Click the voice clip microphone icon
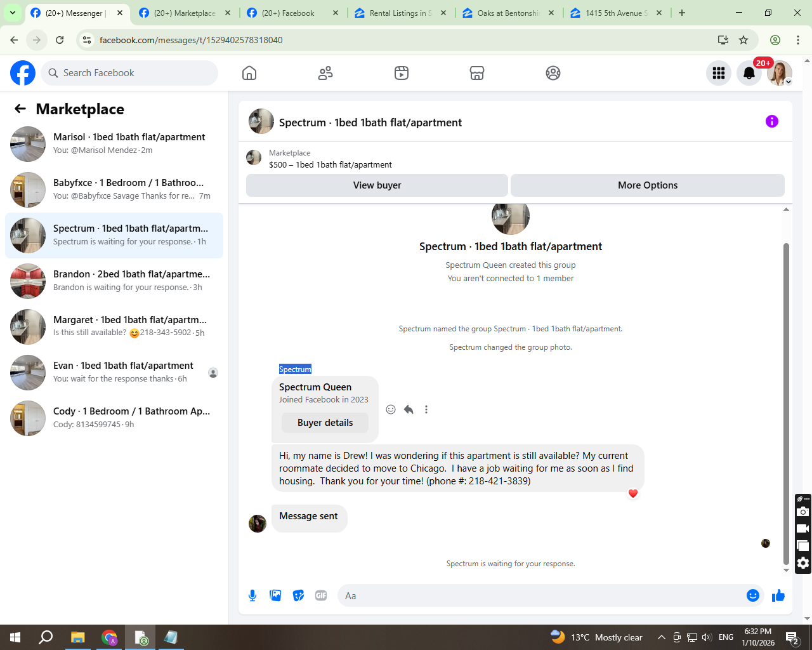812x650 pixels. (252, 595)
